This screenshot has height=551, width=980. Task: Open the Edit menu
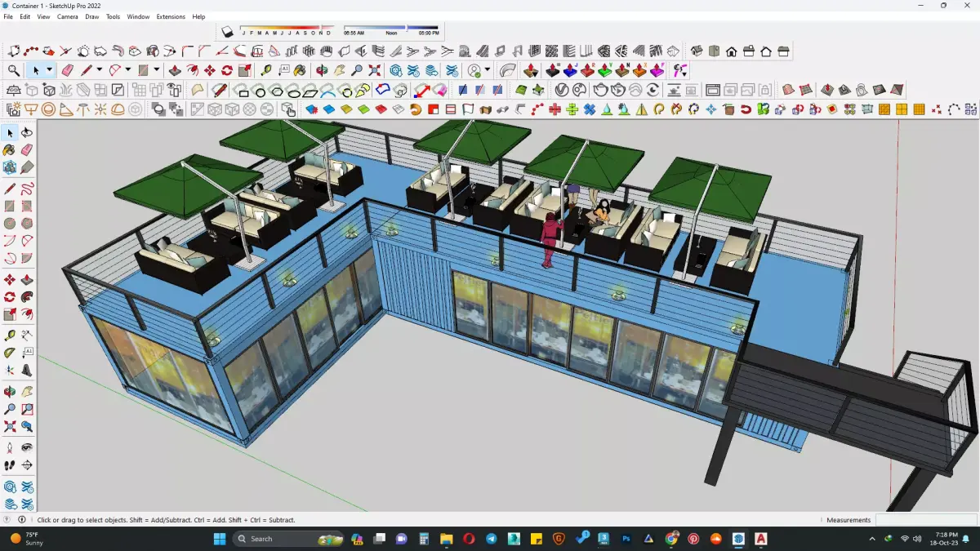point(25,16)
